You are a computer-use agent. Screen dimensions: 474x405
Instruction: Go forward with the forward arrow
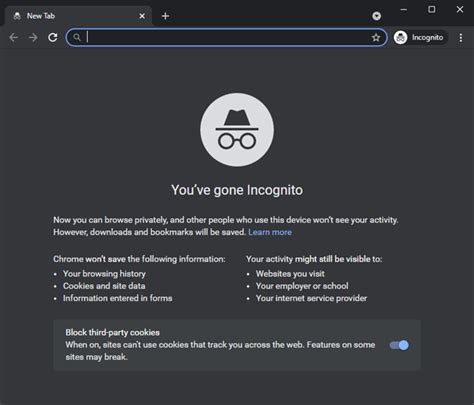coord(33,37)
